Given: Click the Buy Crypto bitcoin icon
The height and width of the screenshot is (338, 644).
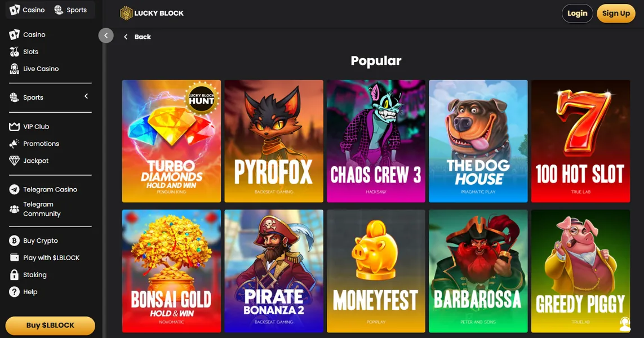Looking at the screenshot, I should click(15, 241).
